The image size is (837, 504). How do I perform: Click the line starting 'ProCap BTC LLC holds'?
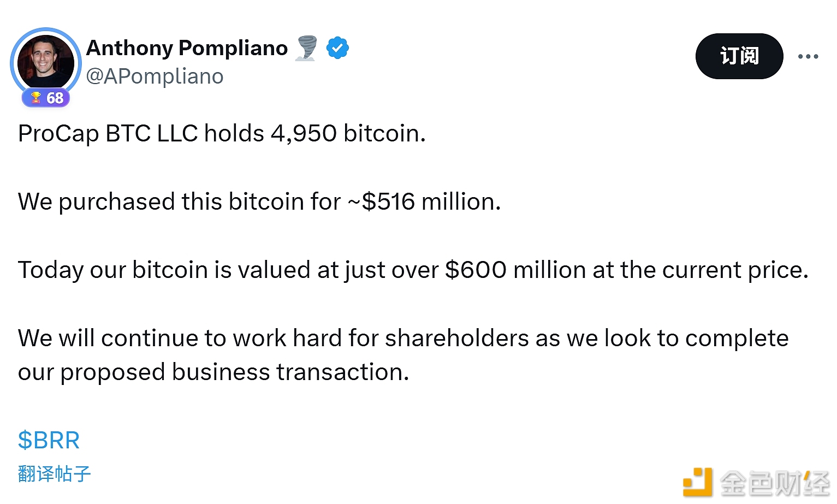222,134
